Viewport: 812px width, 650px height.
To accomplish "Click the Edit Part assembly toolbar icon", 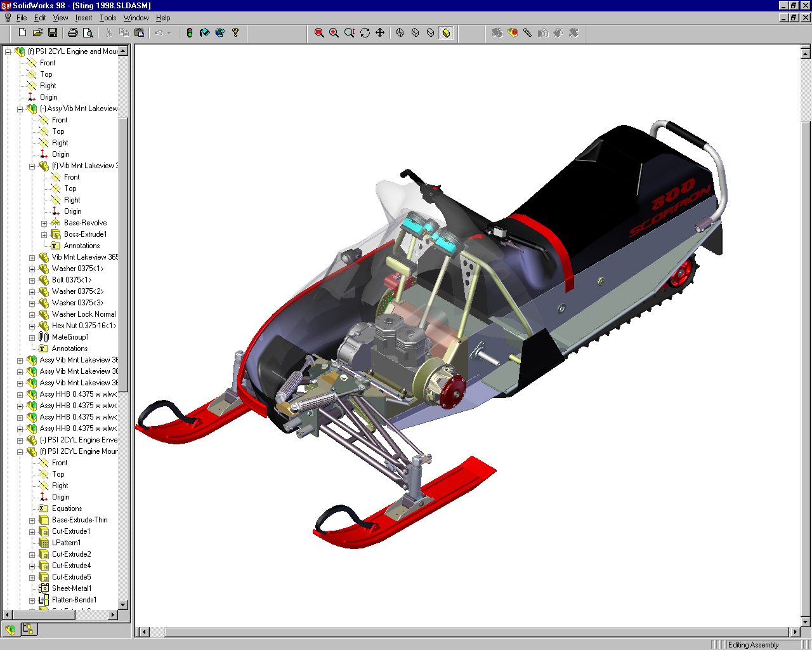I will 513,32.
